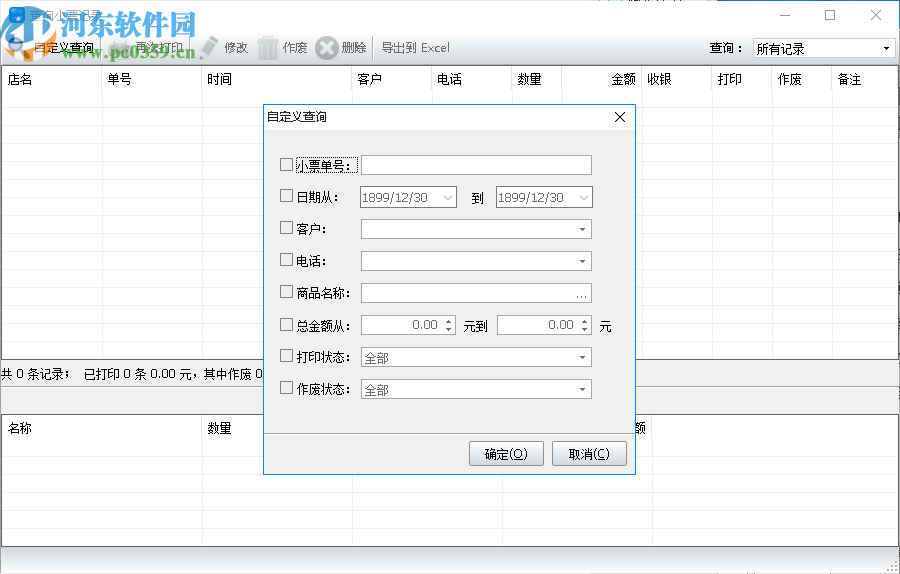Click the 店名 column header

coord(52,79)
